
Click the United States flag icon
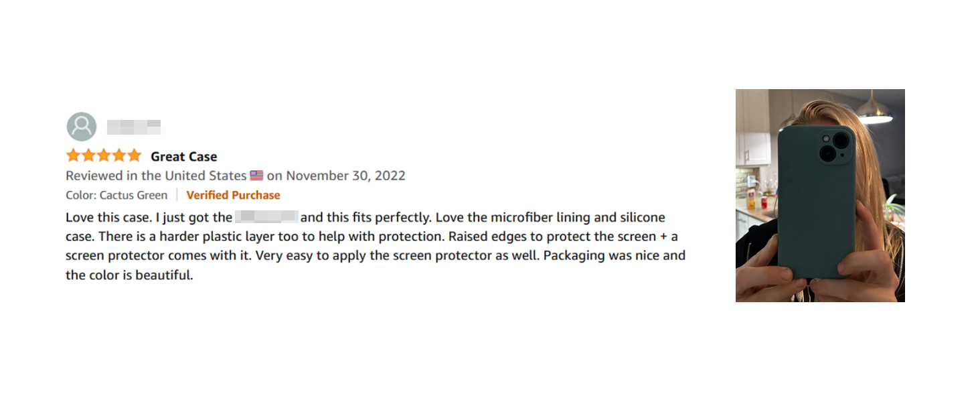256,176
